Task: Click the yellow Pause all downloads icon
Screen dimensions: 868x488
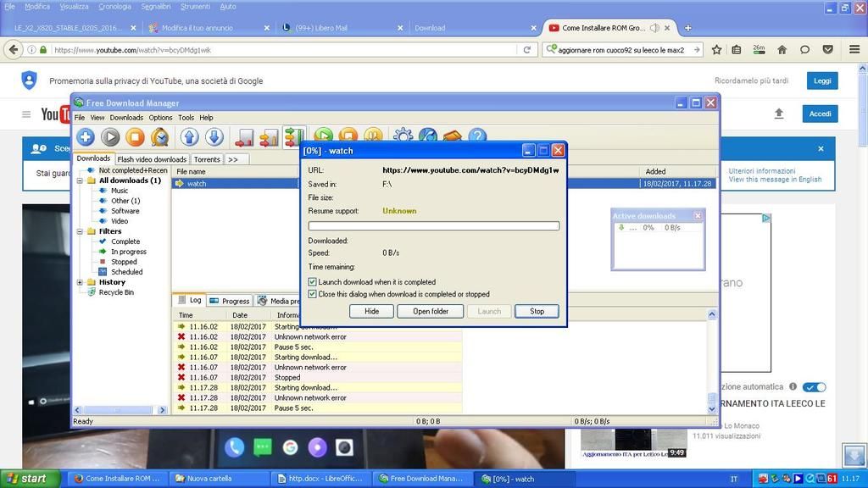Action: 374,135
